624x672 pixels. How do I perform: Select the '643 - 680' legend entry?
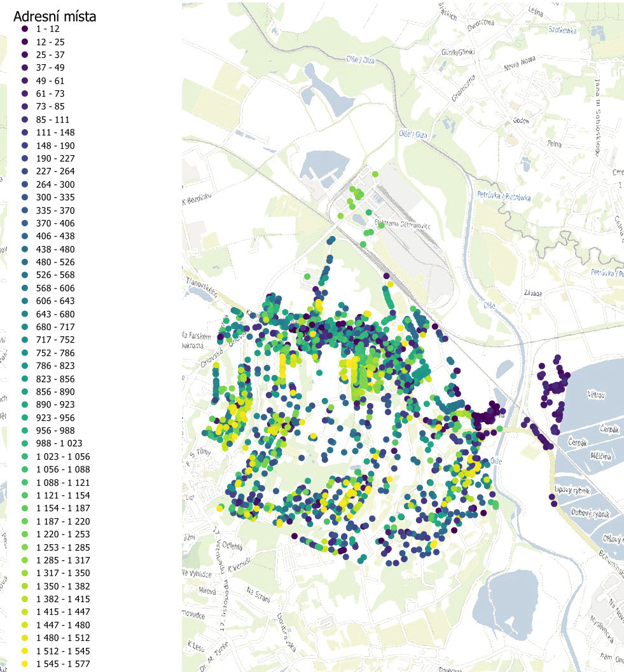[x=48, y=313]
